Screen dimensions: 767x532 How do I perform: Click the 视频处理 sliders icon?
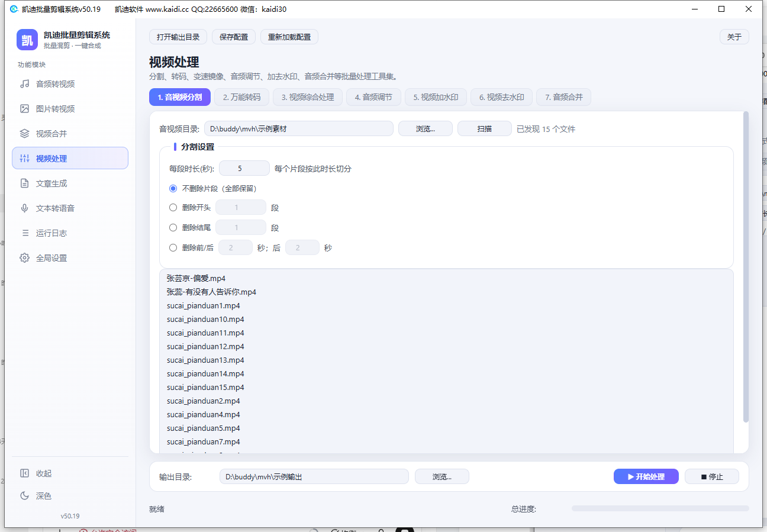click(25, 159)
